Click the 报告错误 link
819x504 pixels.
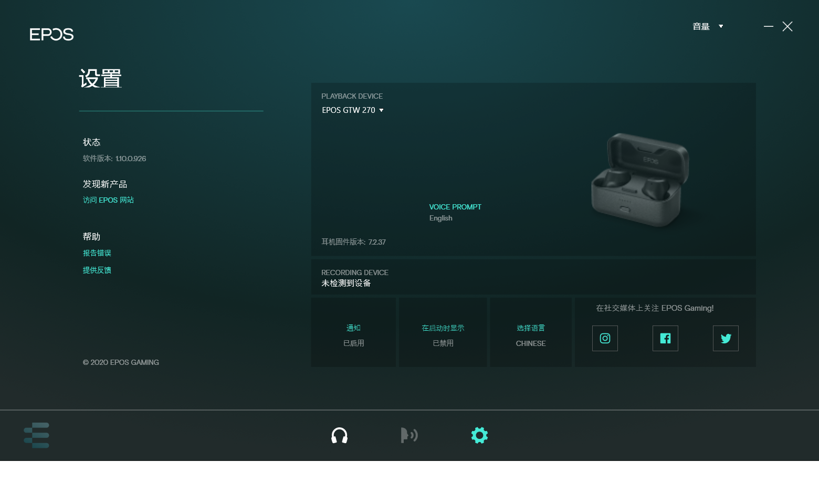coord(97,253)
